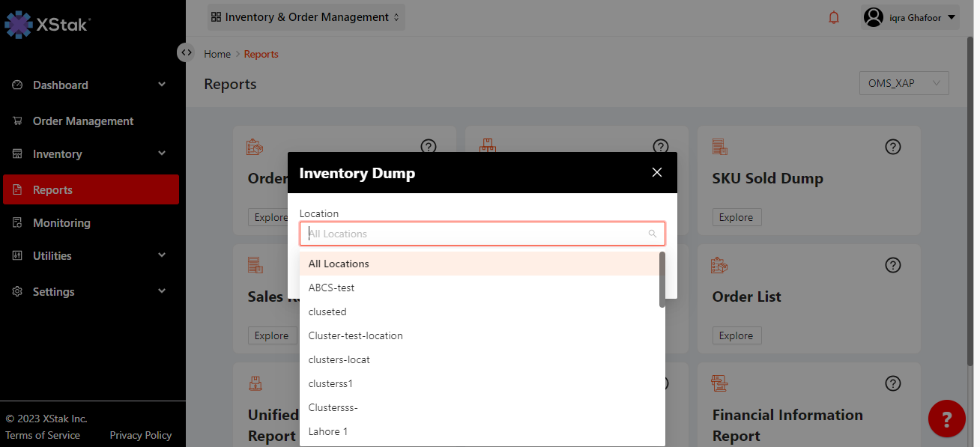Click the help icon on Financial Information Report
This screenshot has height=447, width=980.
point(892,383)
